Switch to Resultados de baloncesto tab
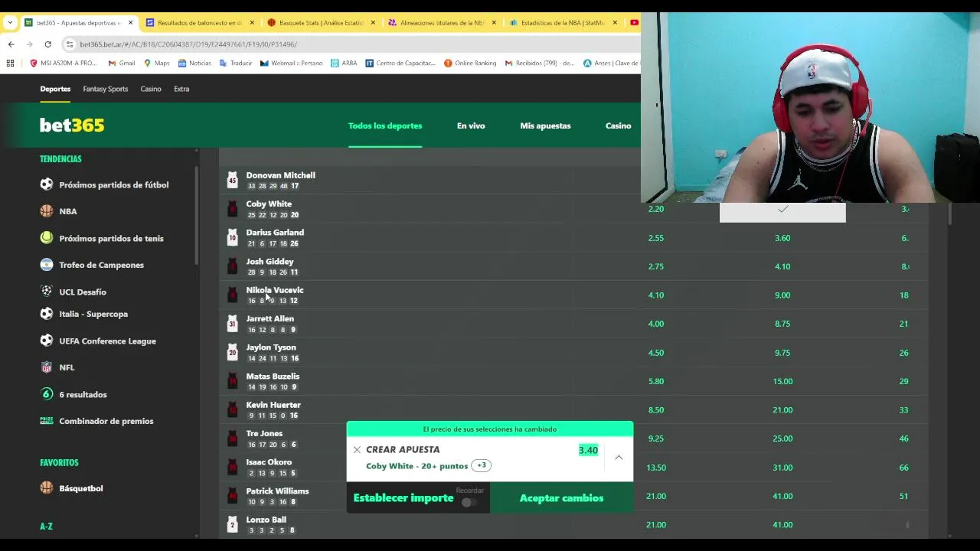 (x=198, y=23)
